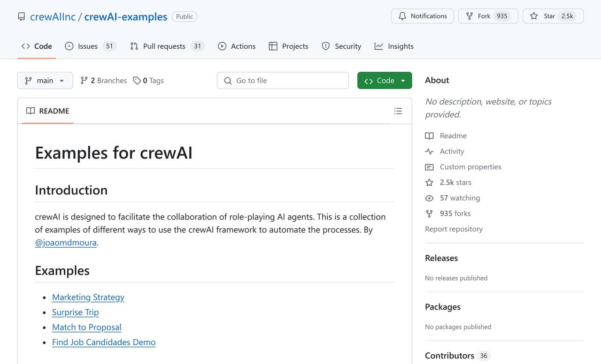The height and width of the screenshot is (364, 601).
Task: Open the main branch selector dropdown
Action: click(x=45, y=80)
